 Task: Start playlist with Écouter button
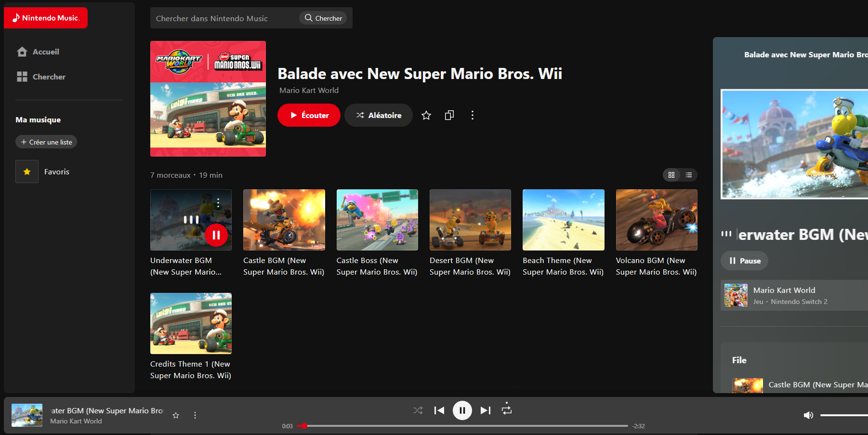click(309, 115)
